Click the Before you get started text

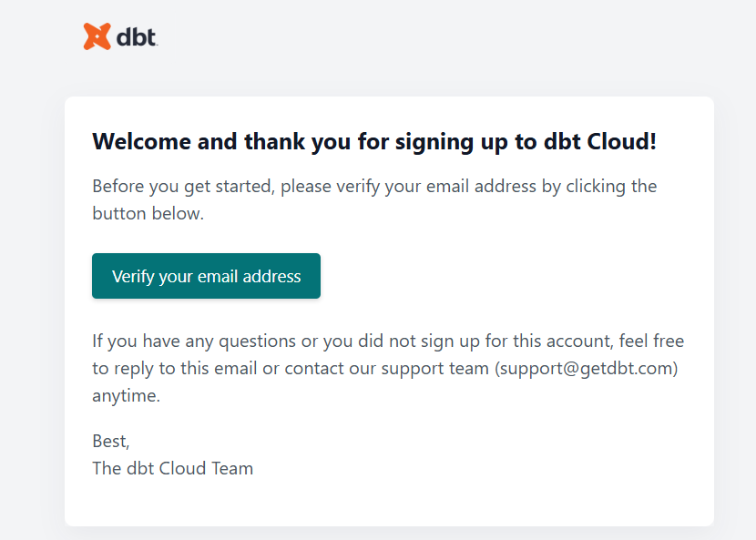point(183,187)
